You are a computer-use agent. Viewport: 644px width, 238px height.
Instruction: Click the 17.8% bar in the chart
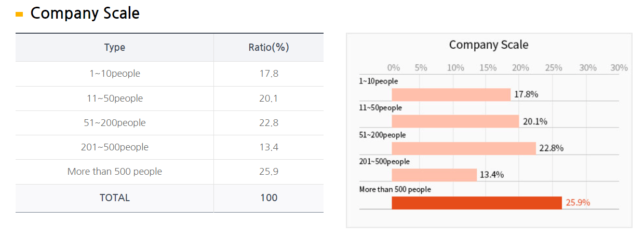pos(451,94)
